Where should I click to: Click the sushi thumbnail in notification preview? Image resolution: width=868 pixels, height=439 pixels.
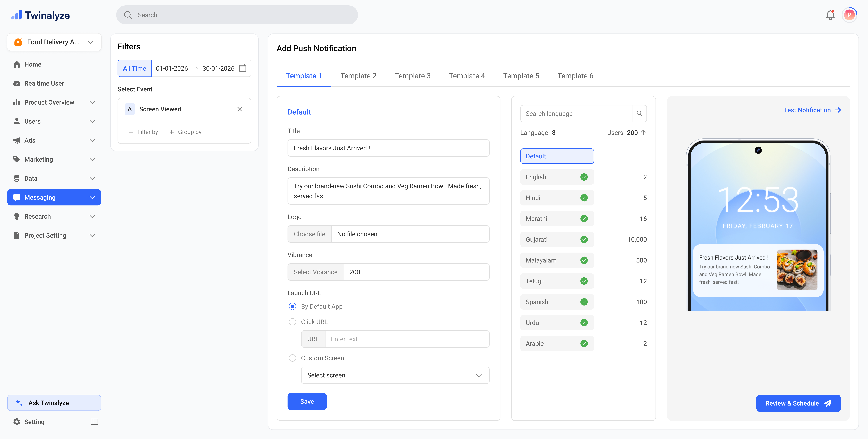pyautogui.click(x=797, y=270)
